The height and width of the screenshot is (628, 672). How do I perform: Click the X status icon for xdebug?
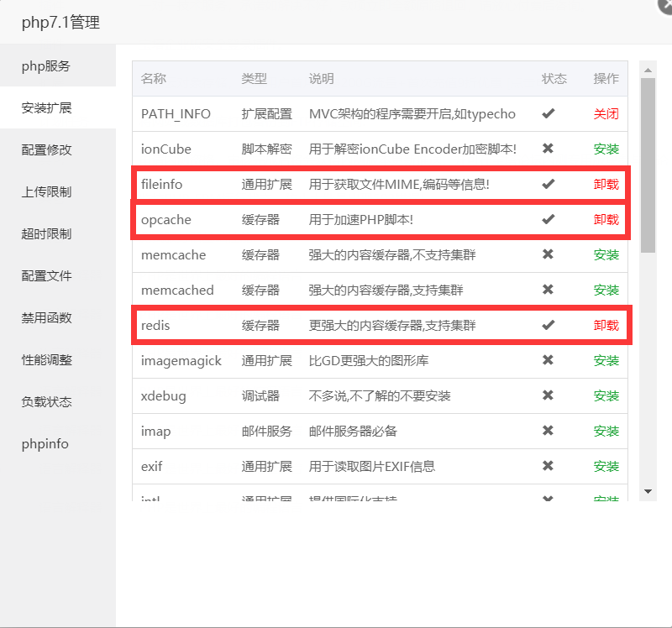pos(548,395)
